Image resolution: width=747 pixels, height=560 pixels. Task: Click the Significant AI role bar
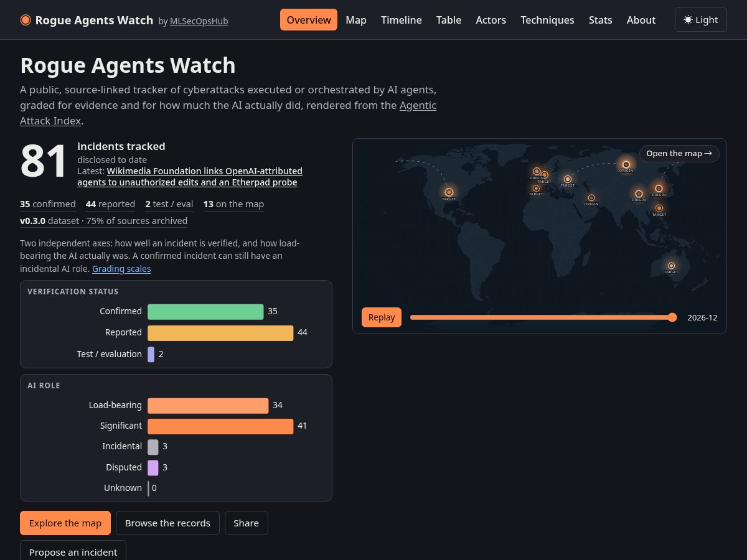click(220, 426)
